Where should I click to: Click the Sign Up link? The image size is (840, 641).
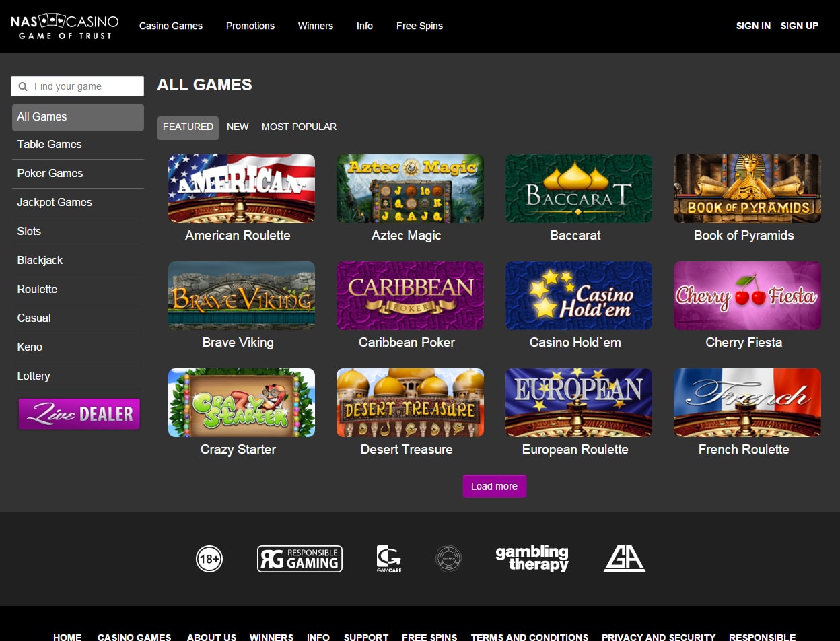(800, 26)
